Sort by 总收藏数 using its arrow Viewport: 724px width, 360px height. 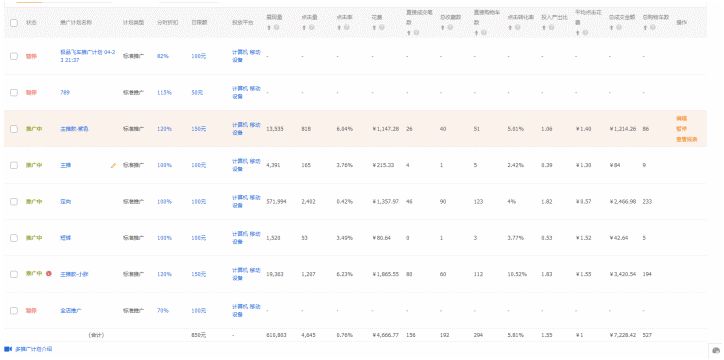tap(443, 28)
